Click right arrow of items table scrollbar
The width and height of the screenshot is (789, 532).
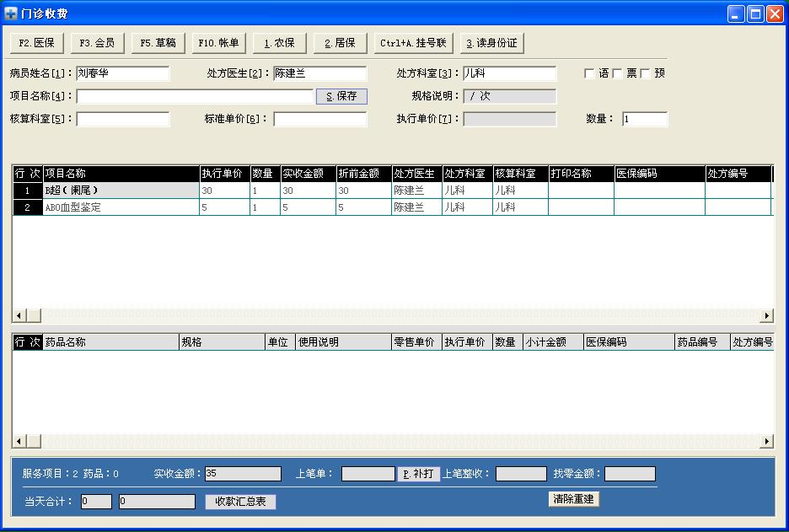pos(766,315)
